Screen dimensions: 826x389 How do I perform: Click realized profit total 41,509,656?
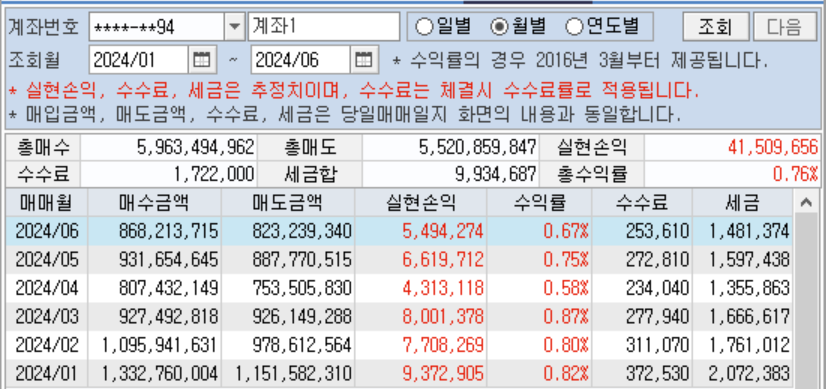pyautogui.click(x=733, y=147)
